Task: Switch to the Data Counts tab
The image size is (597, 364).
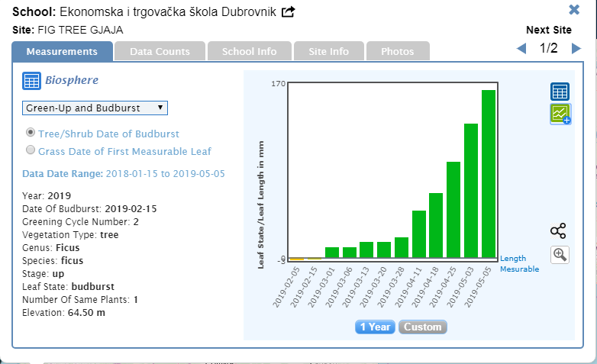Action: pos(160,52)
